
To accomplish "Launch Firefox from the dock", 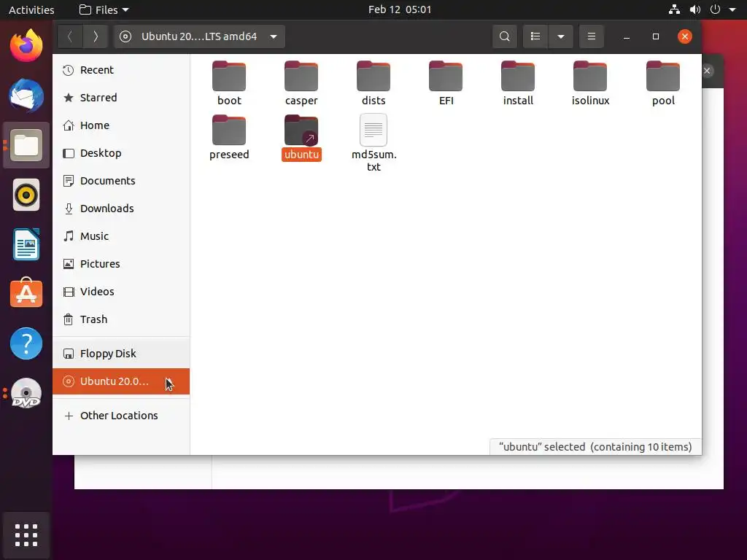I will tap(26, 46).
